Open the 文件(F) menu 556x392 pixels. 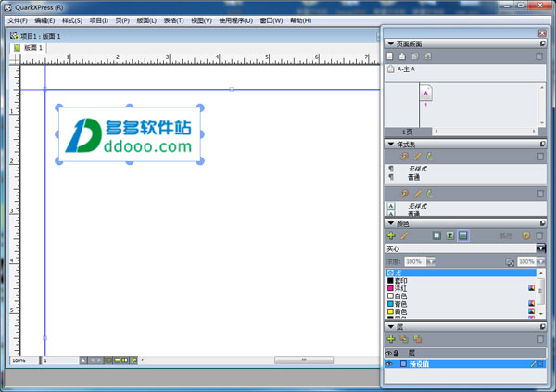pos(18,20)
